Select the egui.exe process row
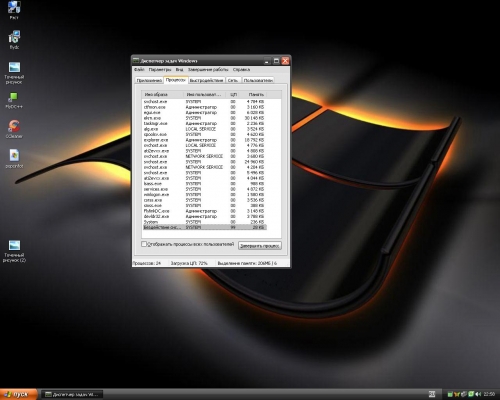 click(204, 113)
